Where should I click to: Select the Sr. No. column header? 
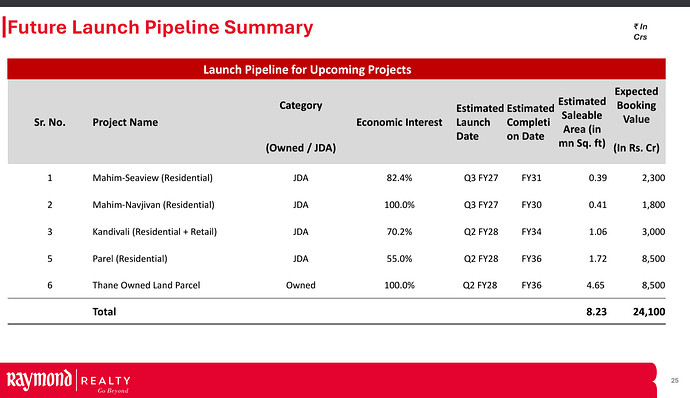50,122
